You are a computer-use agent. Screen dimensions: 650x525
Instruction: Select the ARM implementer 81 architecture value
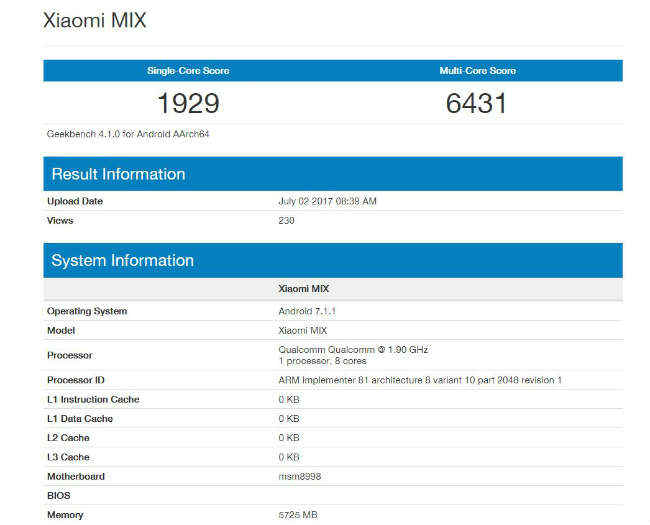pyautogui.click(x=420, y=380)
